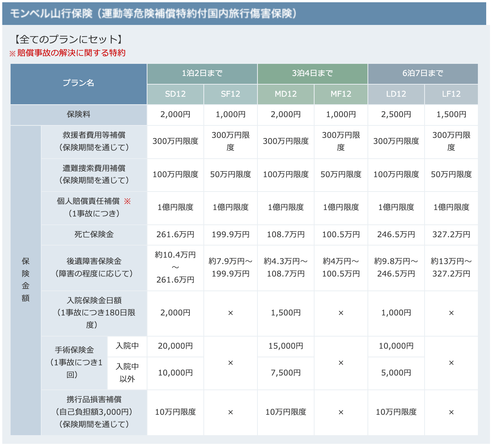Click the LF12 plan header
Screen dimensions: 493x448
click(x=451, y=94)
